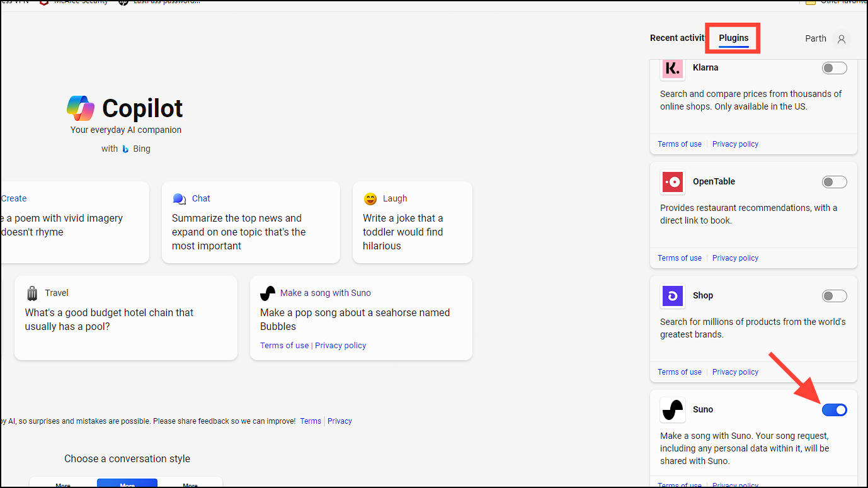Image resolution: width=868 pixels, height=488 pixels.
Task: Click the Shop plugin logo
Action: (673, 296)
